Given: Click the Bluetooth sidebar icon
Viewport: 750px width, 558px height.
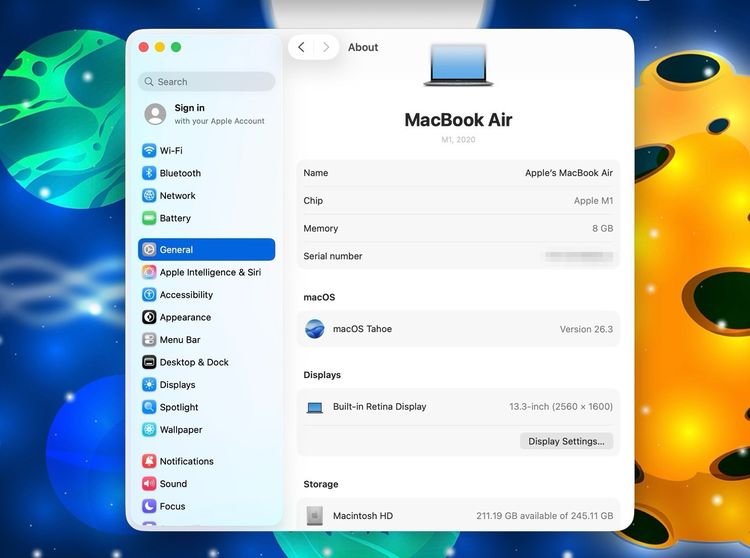Looking at the screenshot, I should point(149,173).
